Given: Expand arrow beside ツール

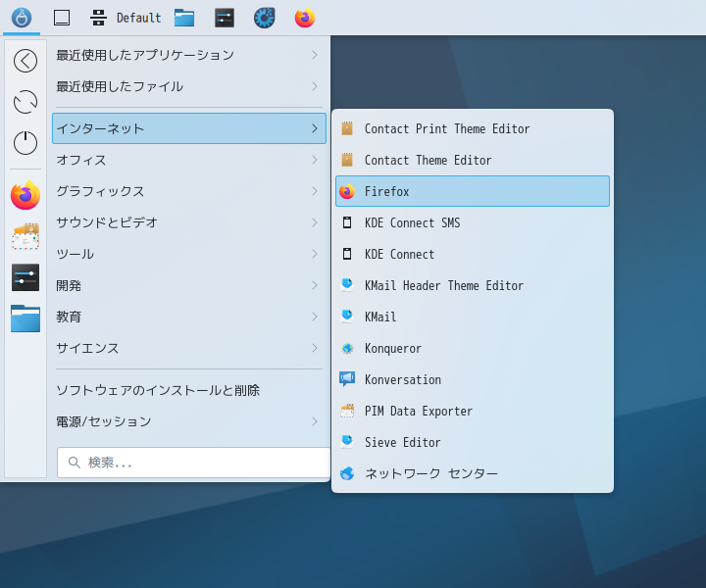Looking at the screenshot, I should 315,254.
